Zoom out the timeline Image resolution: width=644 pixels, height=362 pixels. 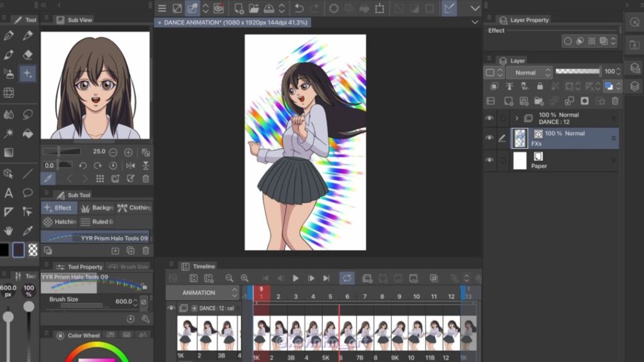(x=229, y=278)
